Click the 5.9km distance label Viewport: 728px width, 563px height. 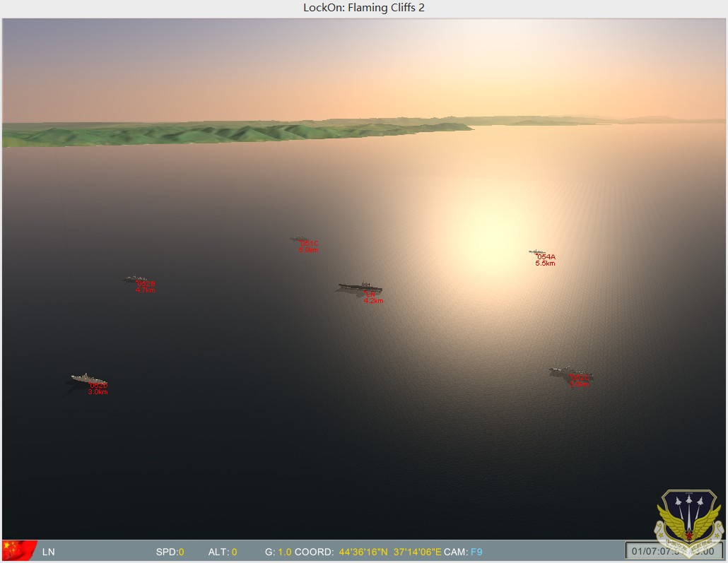308,250
